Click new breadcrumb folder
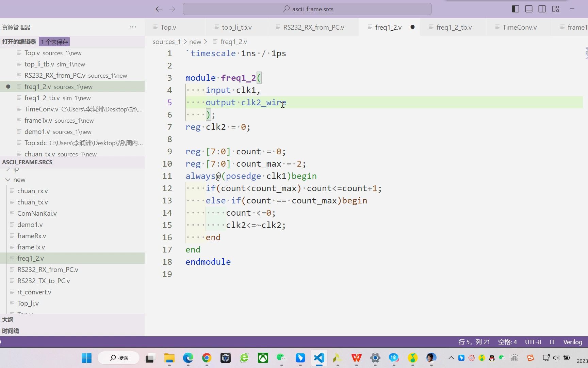Viewport: 588px width, 368px height. (195, 42)
